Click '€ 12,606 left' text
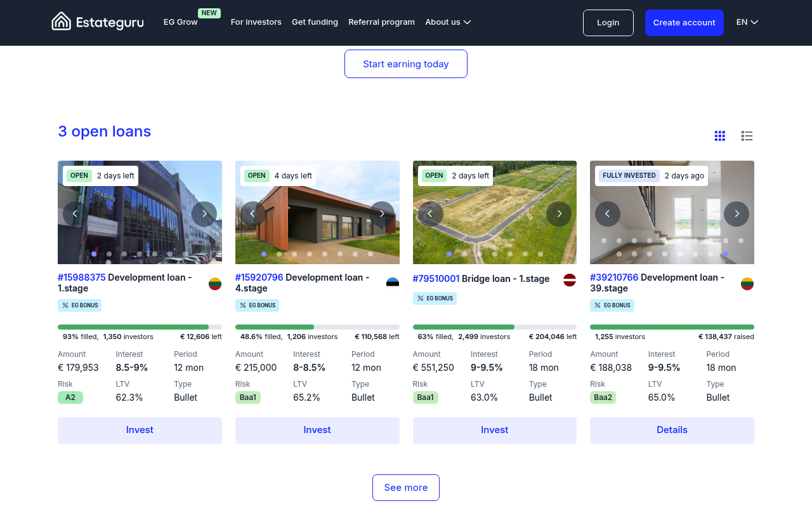 tap(201, 337)
